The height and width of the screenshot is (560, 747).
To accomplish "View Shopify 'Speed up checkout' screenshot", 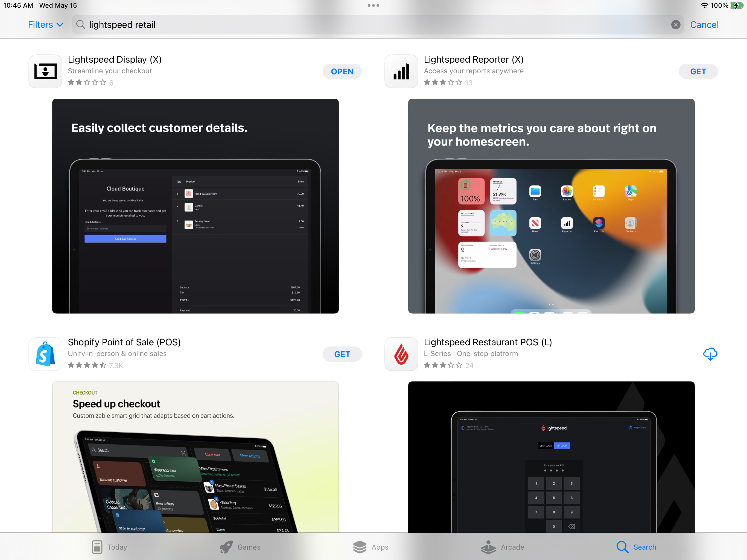I will point(195,457).
